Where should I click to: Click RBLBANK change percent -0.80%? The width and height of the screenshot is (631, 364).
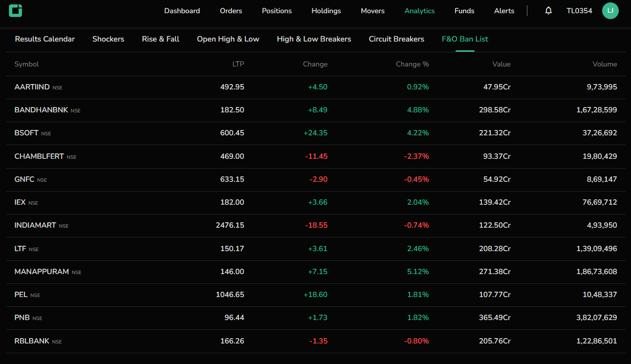click(416, 341)
